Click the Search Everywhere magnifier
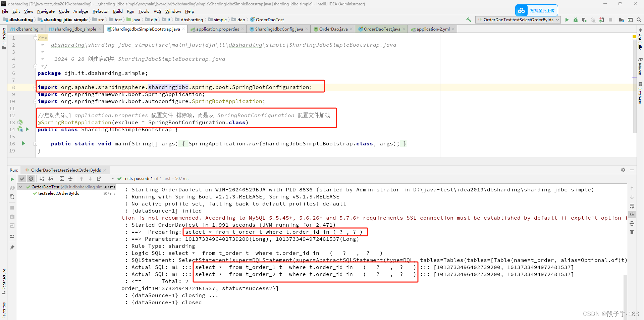 [x=639, y=20]
